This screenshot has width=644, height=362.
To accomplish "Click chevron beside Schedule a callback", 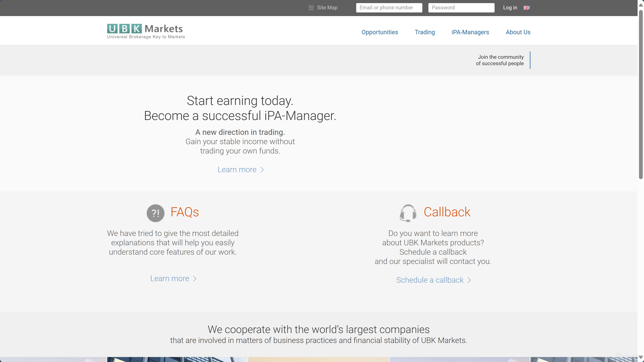I will click(469, 280).
